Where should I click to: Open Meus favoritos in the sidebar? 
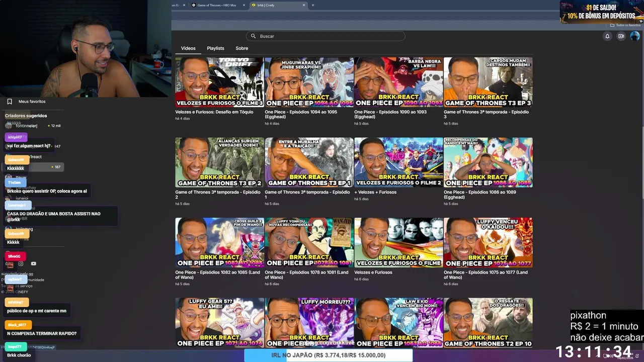point(32,102)
